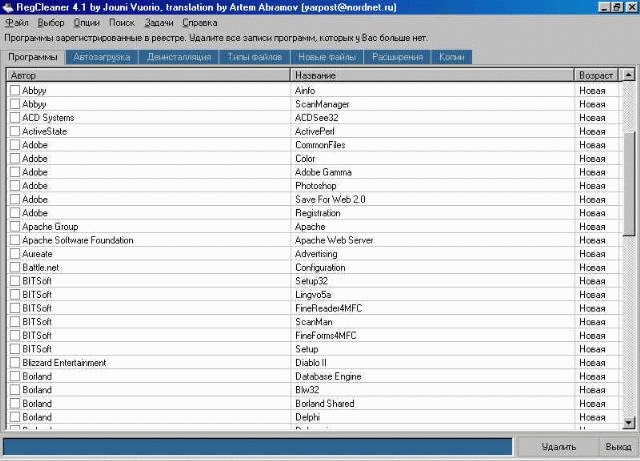Check the Apache Group checkbox

coord(15,226)
